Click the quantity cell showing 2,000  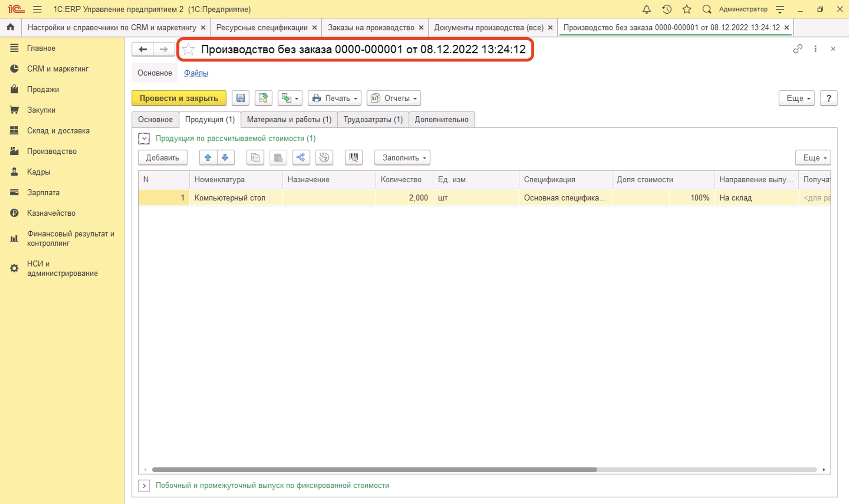pos(404,198)
